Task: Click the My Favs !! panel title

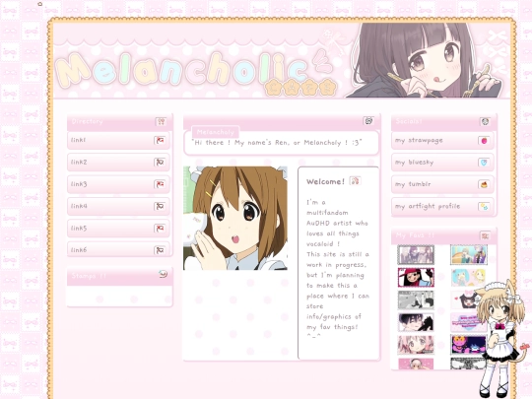Action: [415, 234]
